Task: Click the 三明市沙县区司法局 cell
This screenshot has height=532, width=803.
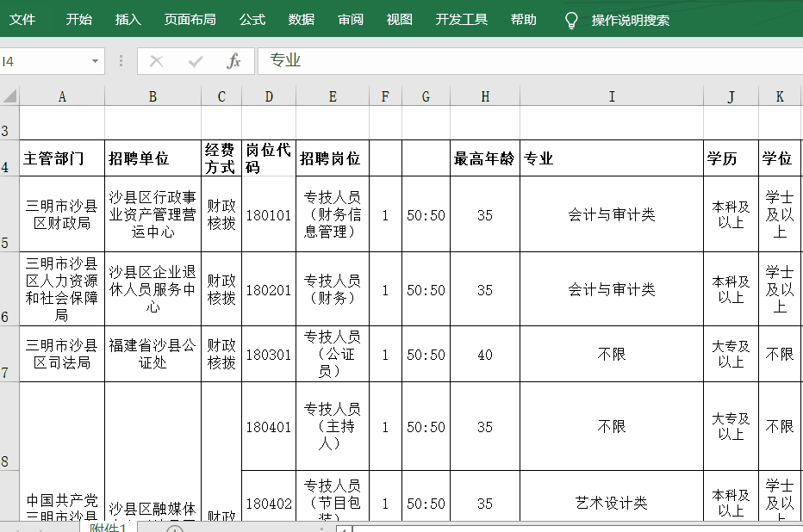Action: (x=62, y=354)
